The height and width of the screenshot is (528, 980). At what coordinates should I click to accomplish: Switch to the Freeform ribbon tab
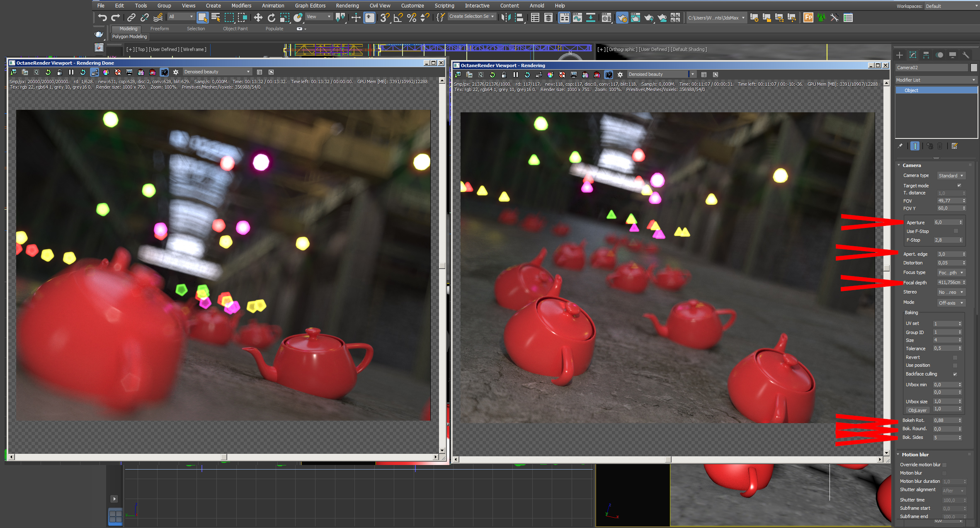click(159, 29)
